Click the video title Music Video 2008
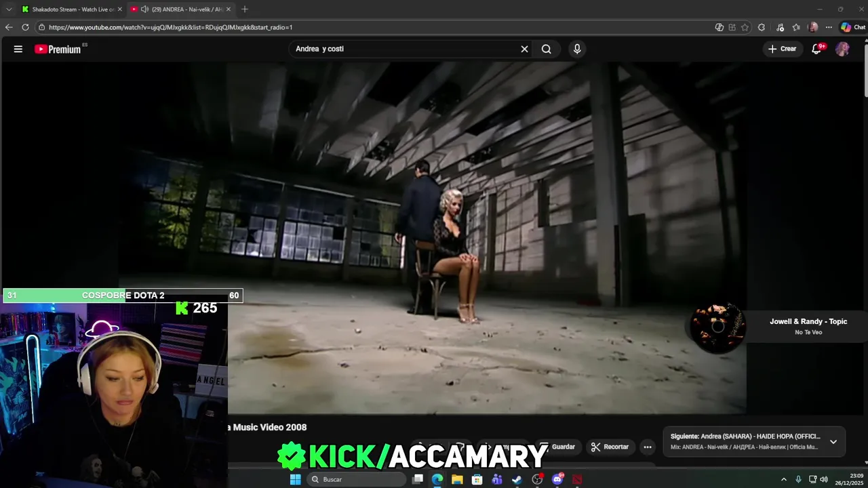The width and height of the screenshot is (868, 488). [x=270, y=427]
